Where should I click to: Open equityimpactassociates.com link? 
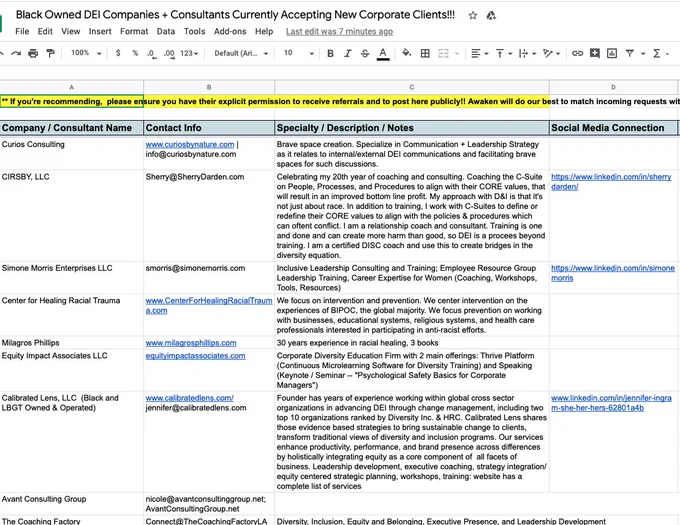(x=195, y=356)
